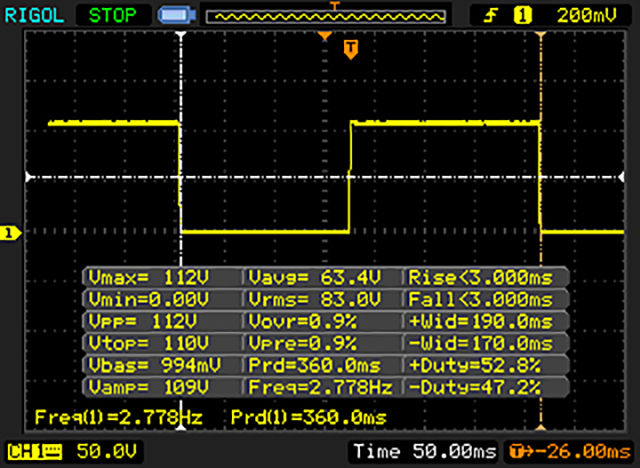
Task: Click the Time 50.00ms timebase readout
Action: click(x=425, y=452)
